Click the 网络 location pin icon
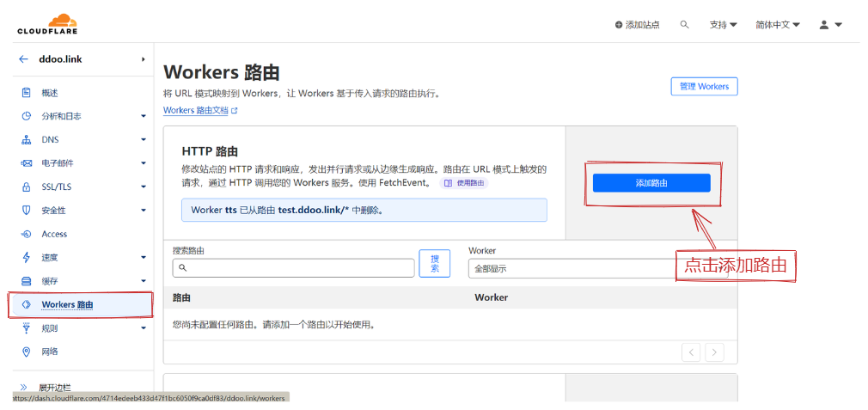The height and width of the screenshot is (410, 868). point(26,352)
